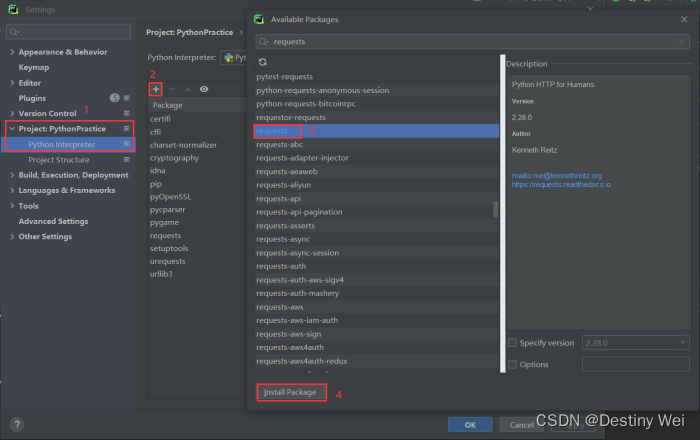Expand the Other Settings node
Screen dimensions: 700x440
(12, 237)
